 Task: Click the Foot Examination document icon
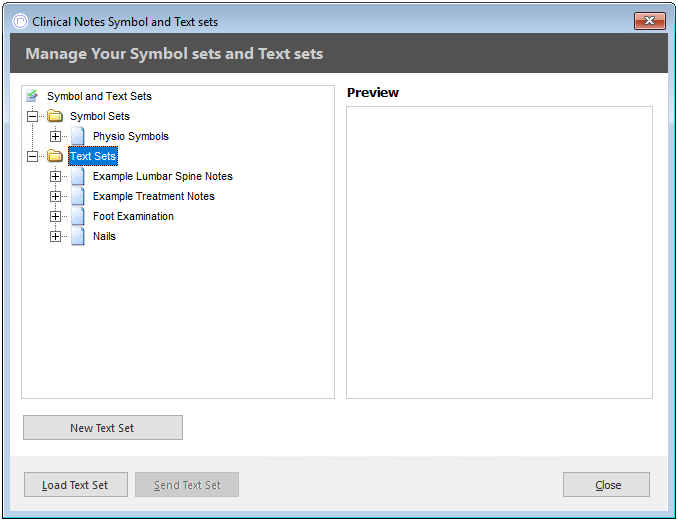click(78, 216)
